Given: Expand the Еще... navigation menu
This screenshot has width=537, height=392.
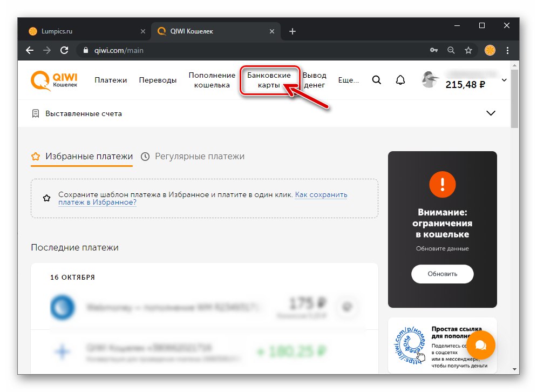Looking at the screenshot, I should [x=348, y=80].
